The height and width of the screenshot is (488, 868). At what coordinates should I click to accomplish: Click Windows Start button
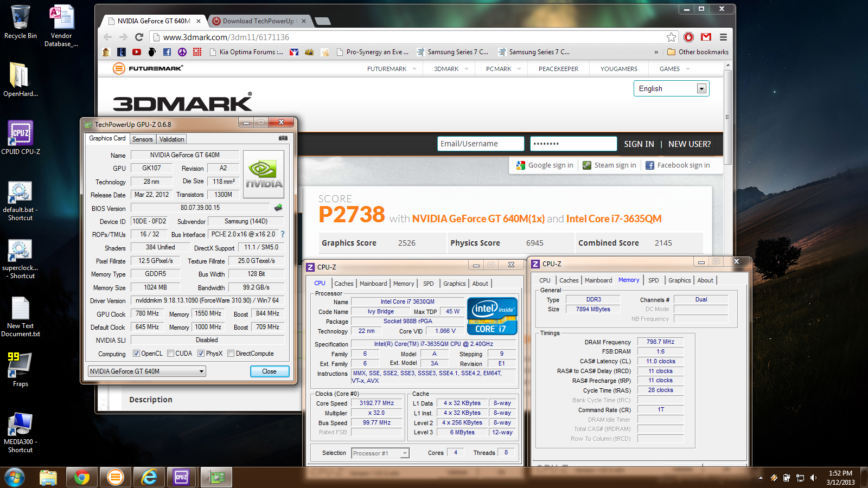click(15, 478)
